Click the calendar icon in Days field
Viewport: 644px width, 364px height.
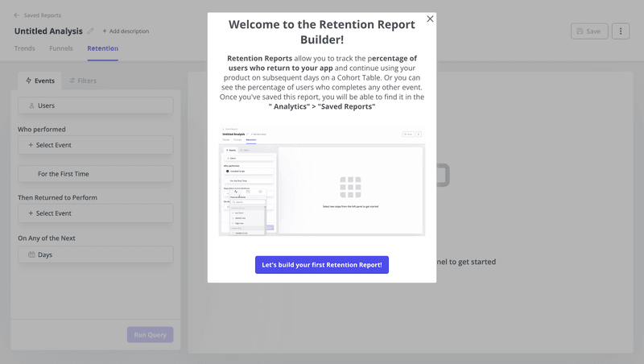(x=31, y=254)
